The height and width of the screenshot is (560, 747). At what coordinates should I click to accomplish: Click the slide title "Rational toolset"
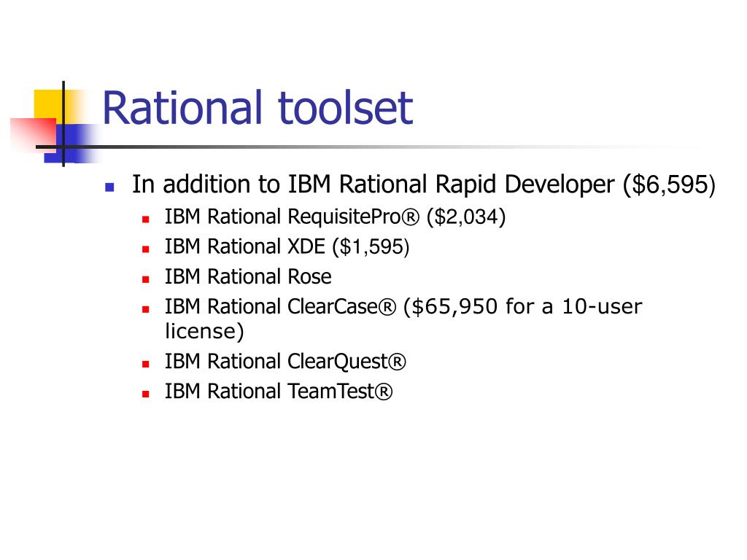tap(258, 108)
